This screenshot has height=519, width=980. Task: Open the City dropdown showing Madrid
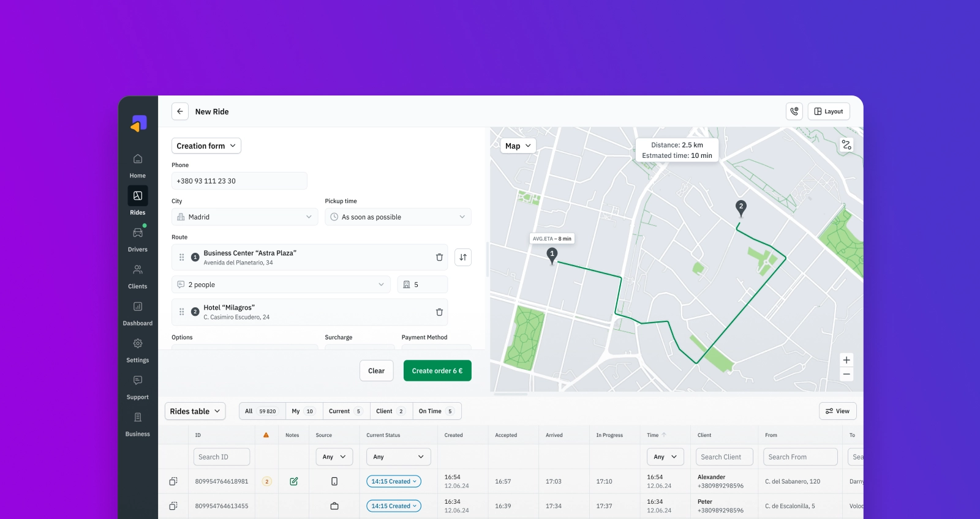pyautogui.click(x=244, y=217)
